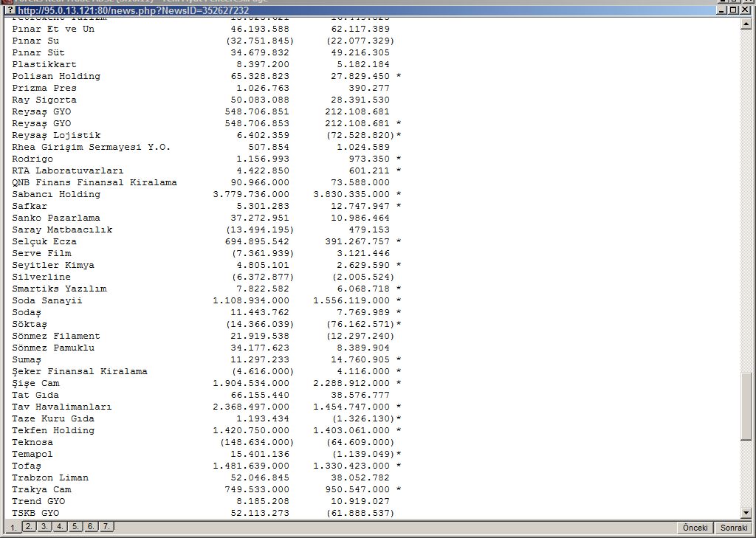Click the help question mark icon in title bar
The image size is (756, 538).
[10, 10]
